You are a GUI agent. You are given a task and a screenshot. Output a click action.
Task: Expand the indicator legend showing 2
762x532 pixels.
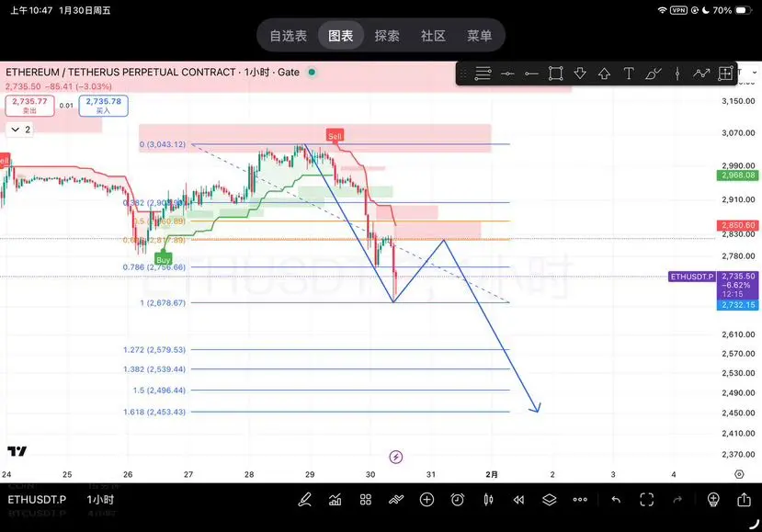point(20,130)
